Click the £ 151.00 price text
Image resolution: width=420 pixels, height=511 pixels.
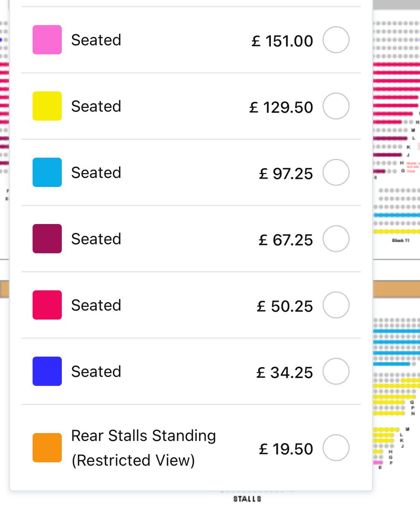pyautogui.click(x=282, y=41)
